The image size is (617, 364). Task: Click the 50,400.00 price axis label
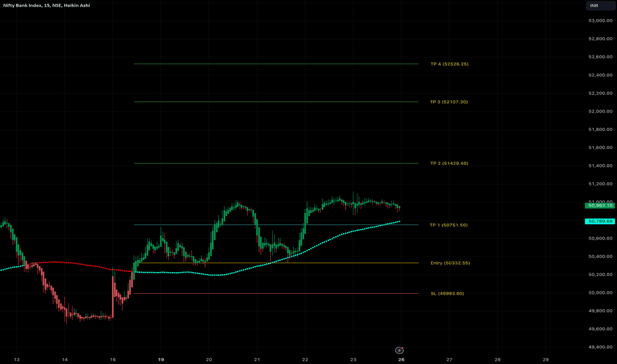tap(600, 257)
